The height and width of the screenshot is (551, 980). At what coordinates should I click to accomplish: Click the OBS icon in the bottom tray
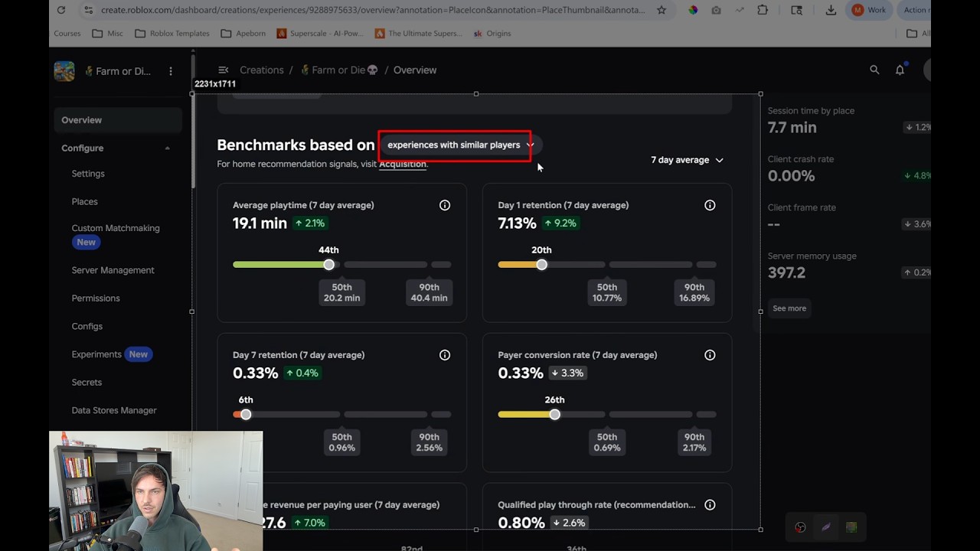(x=800, y=527)
